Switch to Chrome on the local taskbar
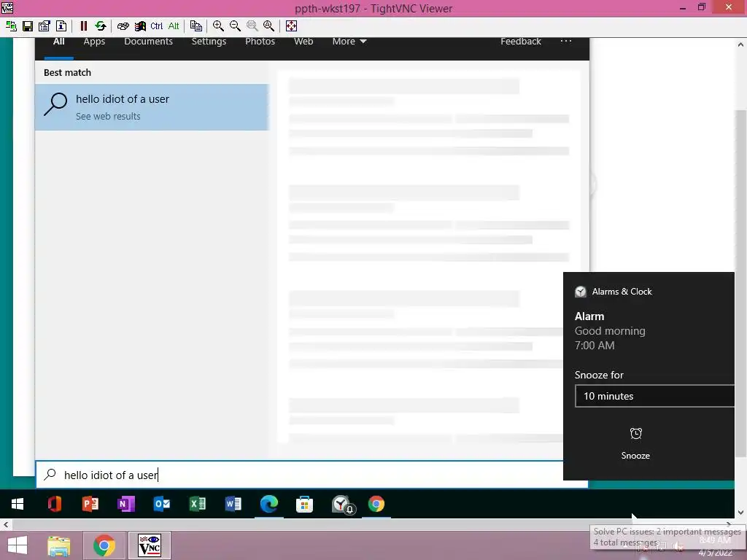747x560 pixels. tap(104, 545)
